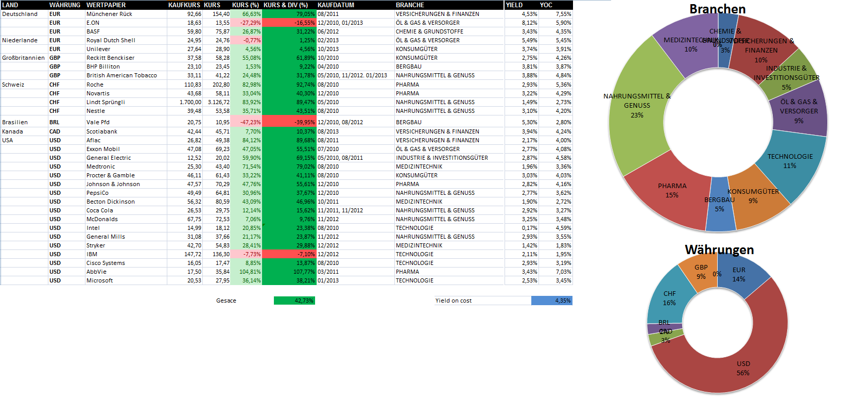This screenshot has width=868, height=400.
Task: Select the GBP 9% currency segment
Action: coord(701,272)
